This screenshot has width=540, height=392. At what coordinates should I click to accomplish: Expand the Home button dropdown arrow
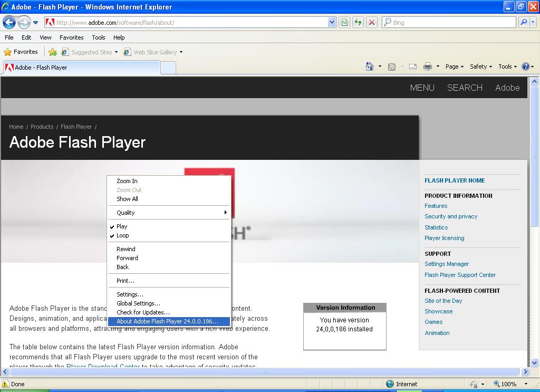pos(380,66)
